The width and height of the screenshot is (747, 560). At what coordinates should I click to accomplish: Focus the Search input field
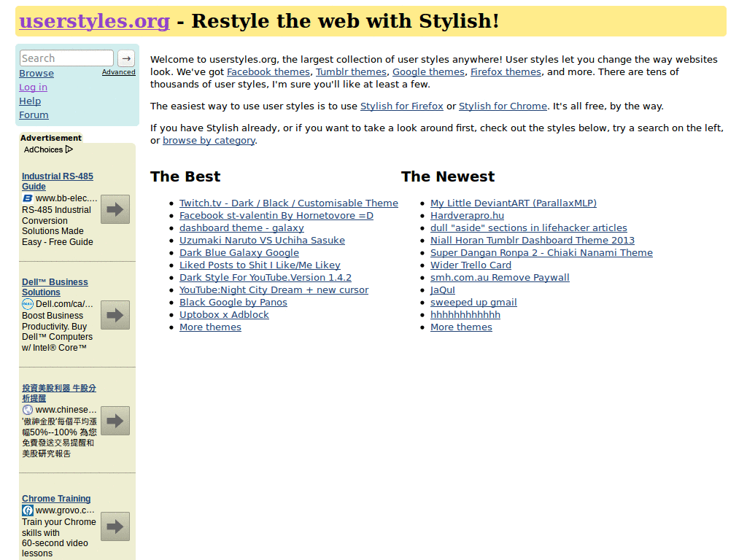pyautogui.click(x=66, y=58)
